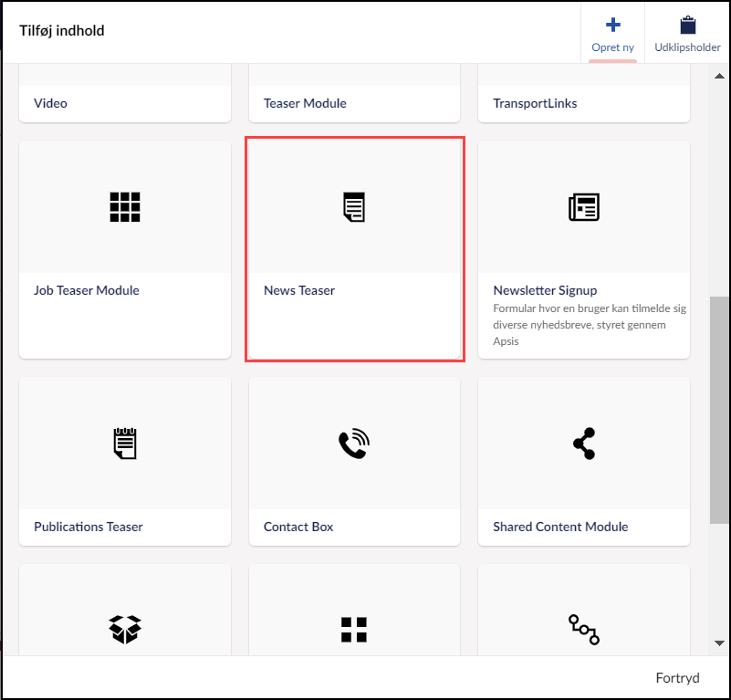Select the open box icon tile
This screenshot has width=731, height=700.
(x=125, y=628)
